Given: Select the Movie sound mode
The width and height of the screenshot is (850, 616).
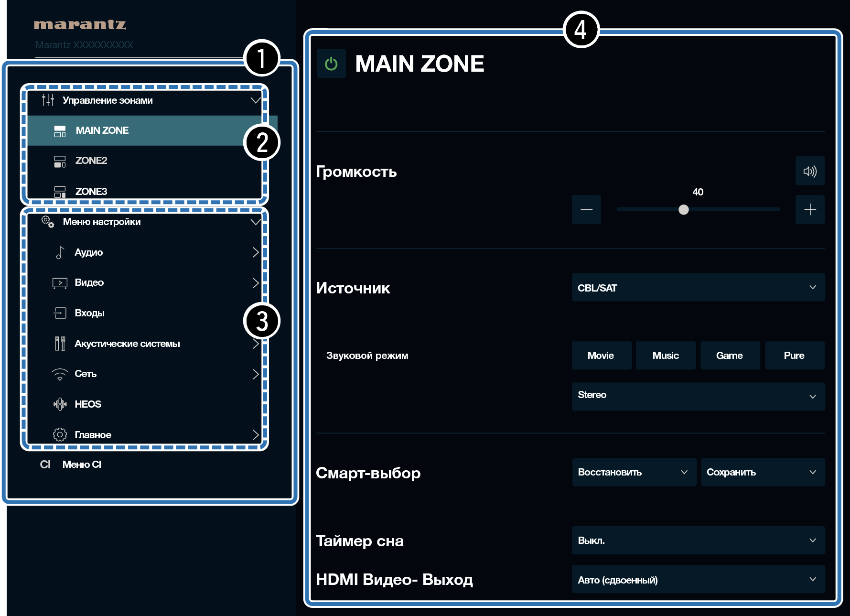Looking at the screenshot, I should point(601,356).
